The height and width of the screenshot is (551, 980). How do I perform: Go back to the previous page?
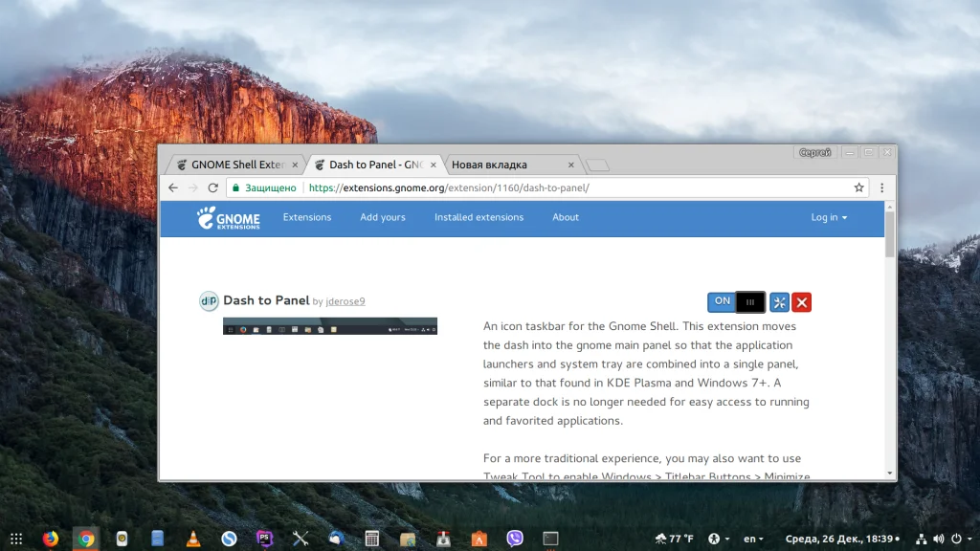[173, 187]
